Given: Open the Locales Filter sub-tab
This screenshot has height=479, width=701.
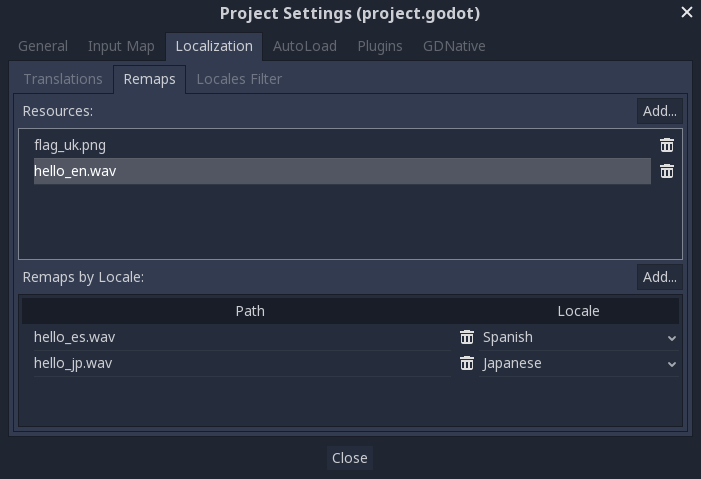Looking at the screenshot, I should click(x=239, y=79).
